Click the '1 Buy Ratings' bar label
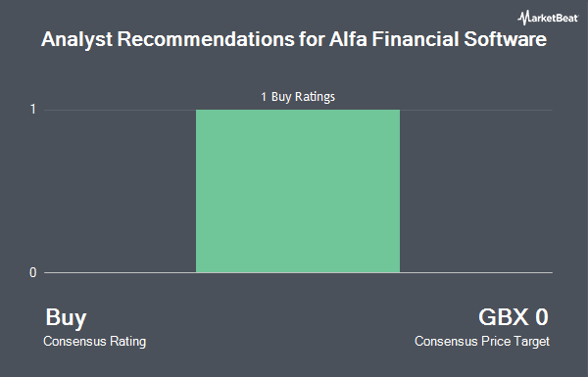The image size is (588, 377). (x=298, y=97)
